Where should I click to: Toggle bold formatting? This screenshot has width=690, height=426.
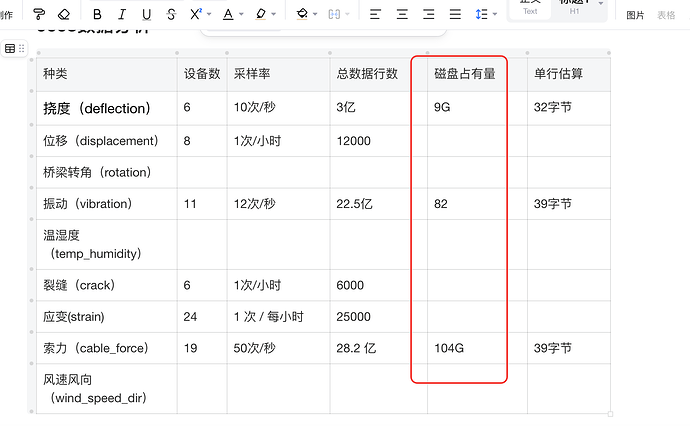(x=97, y=15)
